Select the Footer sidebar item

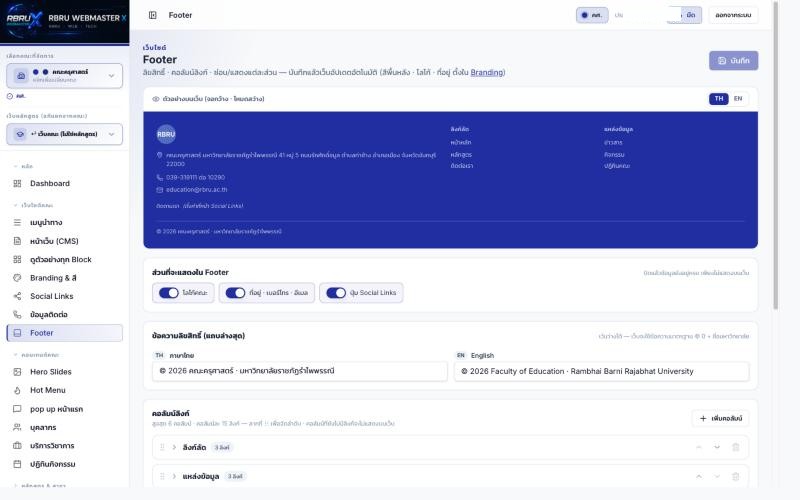64,333
